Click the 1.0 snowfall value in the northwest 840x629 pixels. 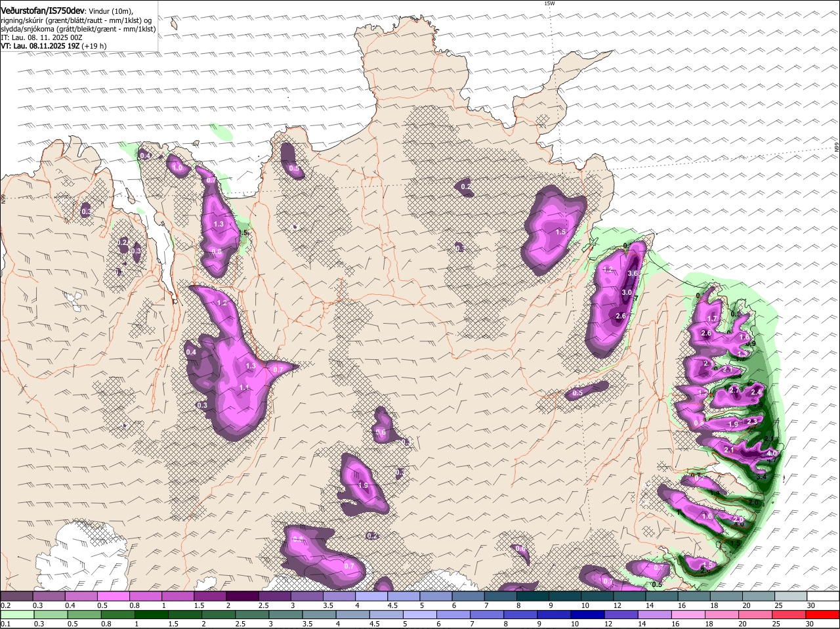177,167
